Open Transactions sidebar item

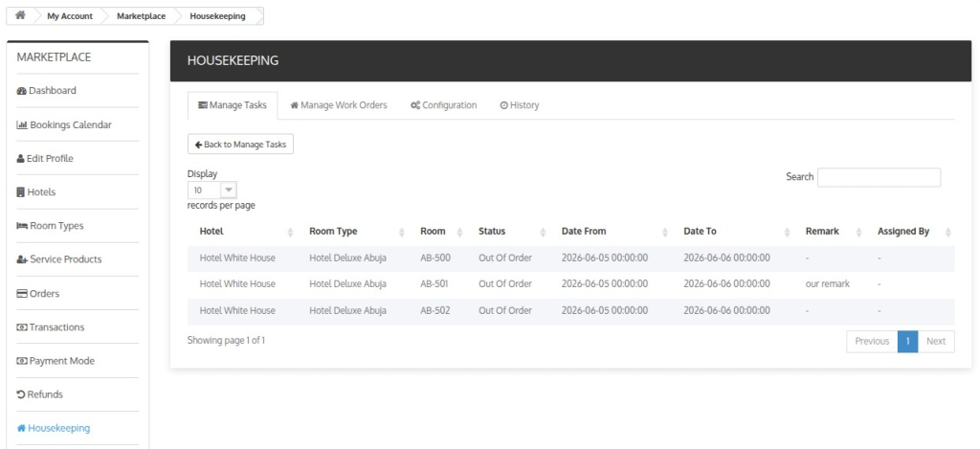[51, 327]
